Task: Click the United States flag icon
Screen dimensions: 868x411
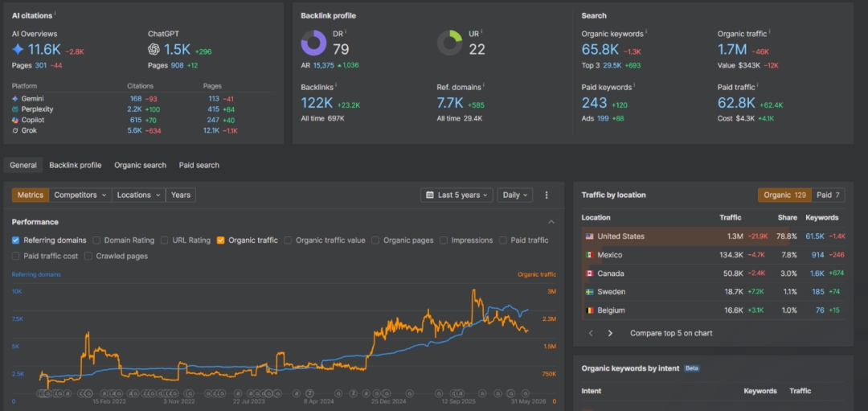Action: pos(590,236)
